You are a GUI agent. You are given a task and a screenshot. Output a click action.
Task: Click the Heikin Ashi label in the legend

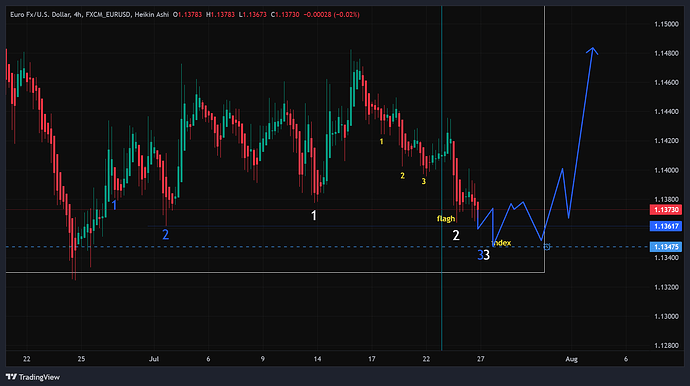151,15
